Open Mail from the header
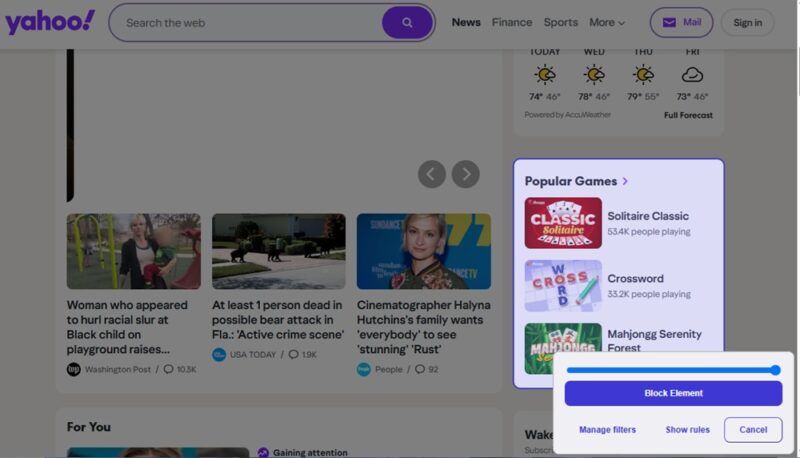800x458 pixels. 681,22
